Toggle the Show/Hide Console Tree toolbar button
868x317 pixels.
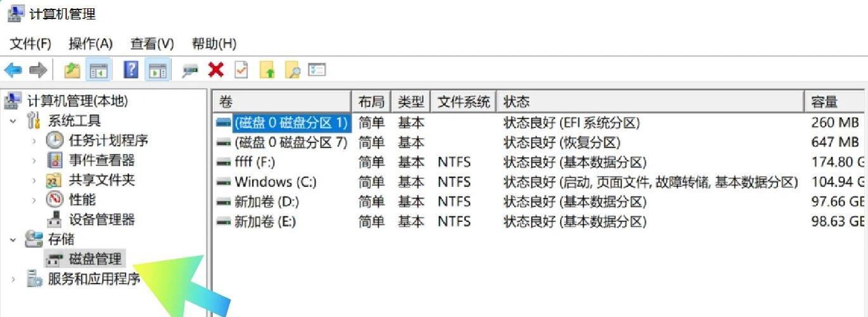click(x=98, y=70)
